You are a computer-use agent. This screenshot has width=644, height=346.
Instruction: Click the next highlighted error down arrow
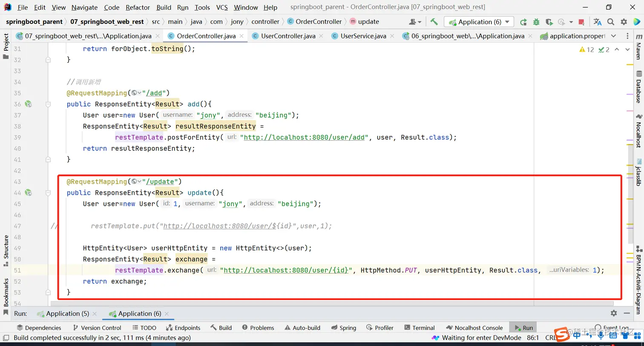coord(627,49)
